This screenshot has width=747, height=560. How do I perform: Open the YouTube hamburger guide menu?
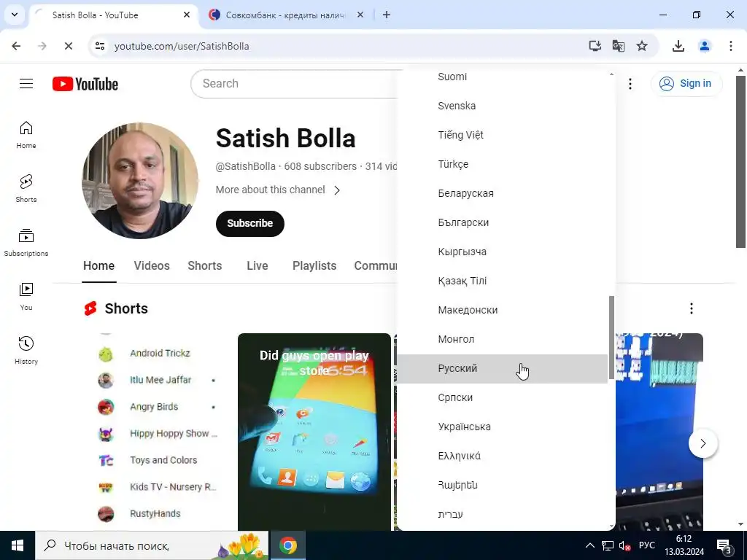click(x=26, y=84)
